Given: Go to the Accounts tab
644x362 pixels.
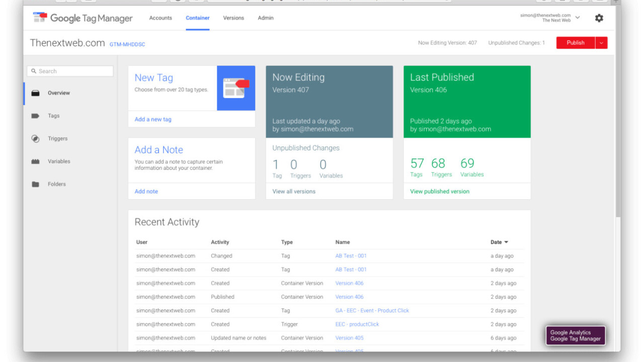Looking at the screenshot, I should tap(160, 18).
